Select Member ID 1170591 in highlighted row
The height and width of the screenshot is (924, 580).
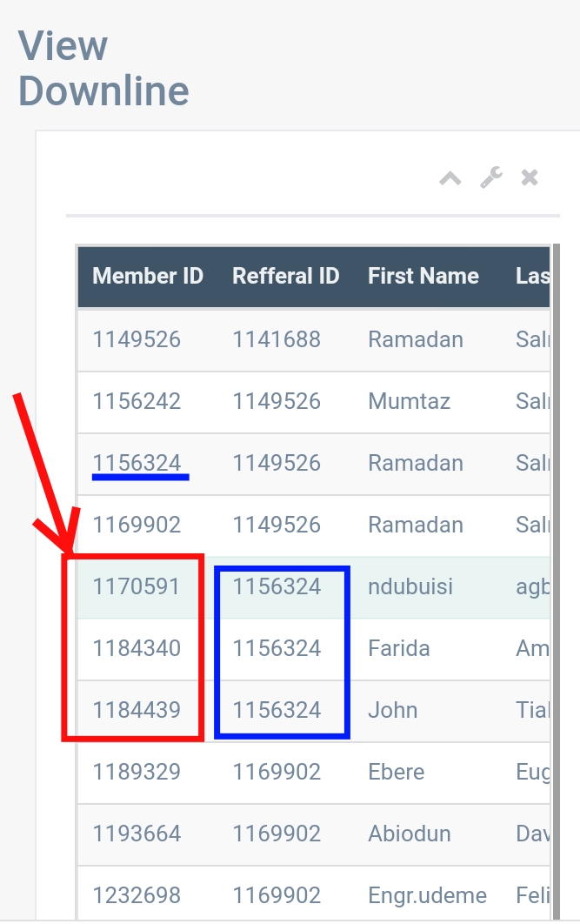[x=137, y=586]
